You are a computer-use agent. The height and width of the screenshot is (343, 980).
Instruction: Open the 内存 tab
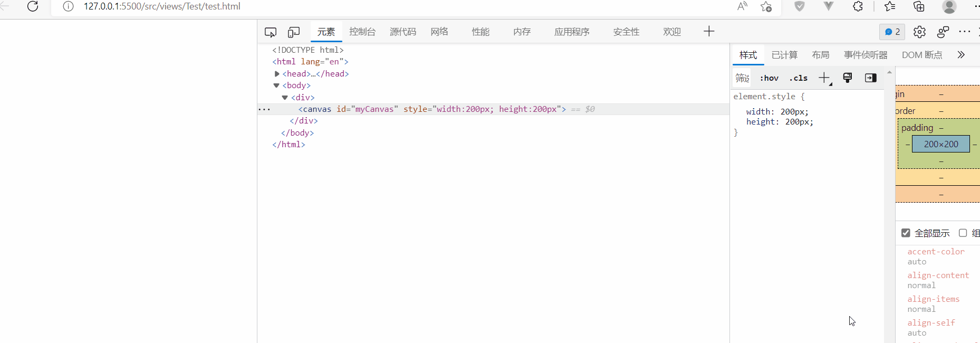point(522,32)
